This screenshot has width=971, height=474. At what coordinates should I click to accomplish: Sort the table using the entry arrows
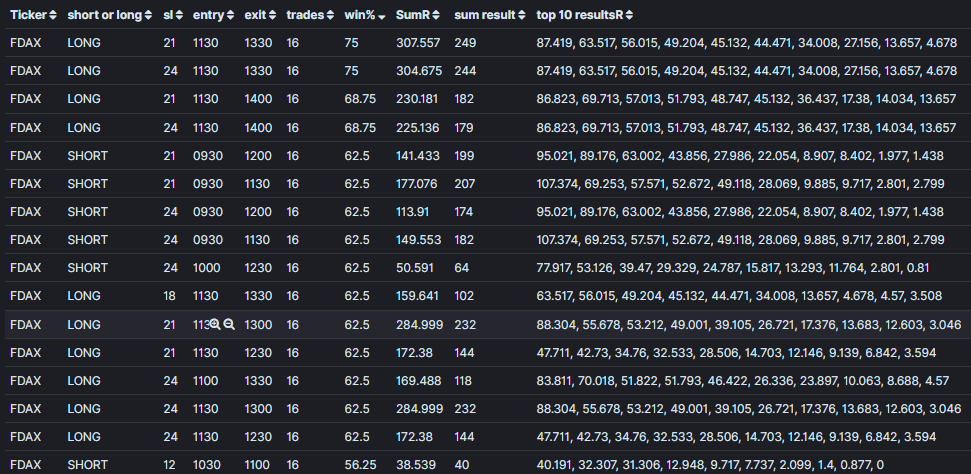230,15
